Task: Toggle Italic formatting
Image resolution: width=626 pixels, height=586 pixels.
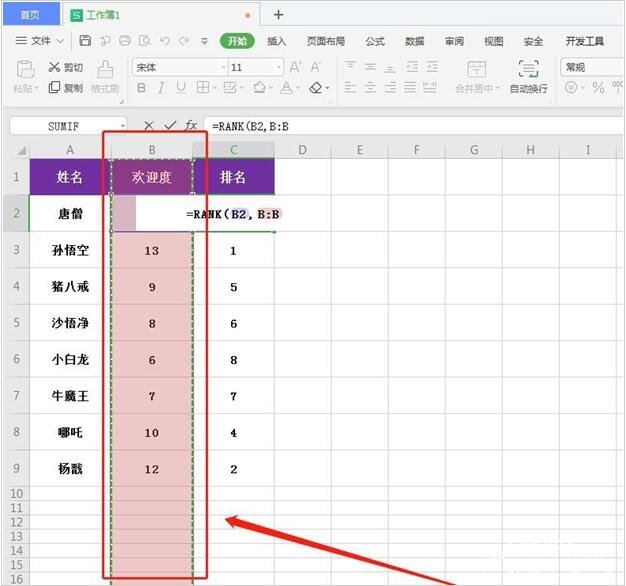Action: pyautogui.click(x=161, y=88)
